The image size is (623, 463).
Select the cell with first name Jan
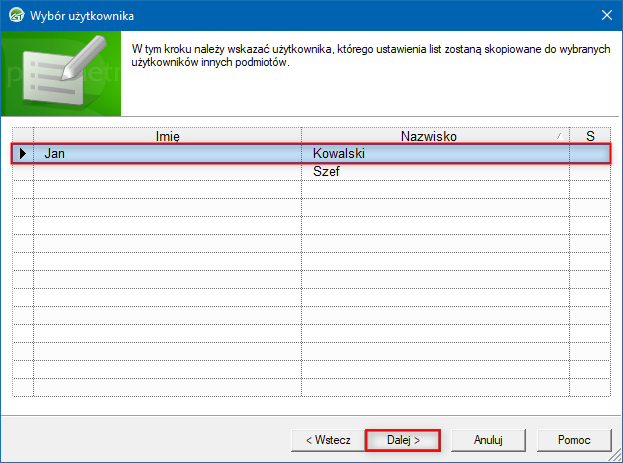(x=167, y=153)
